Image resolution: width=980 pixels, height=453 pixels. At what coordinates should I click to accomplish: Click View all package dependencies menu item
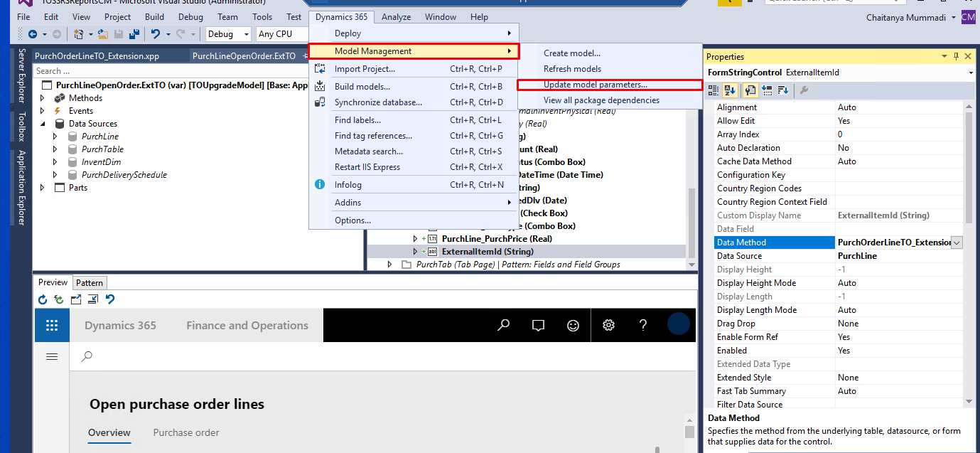[x=601, y=100]
